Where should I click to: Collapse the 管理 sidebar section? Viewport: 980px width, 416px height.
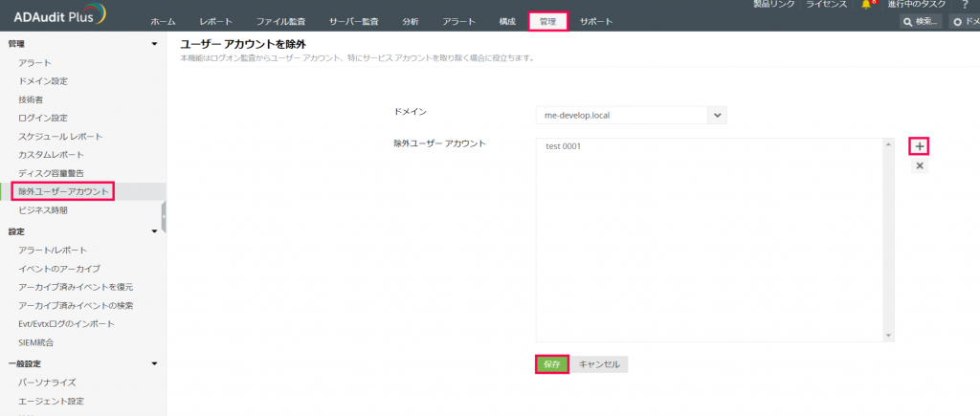point(155,44)
